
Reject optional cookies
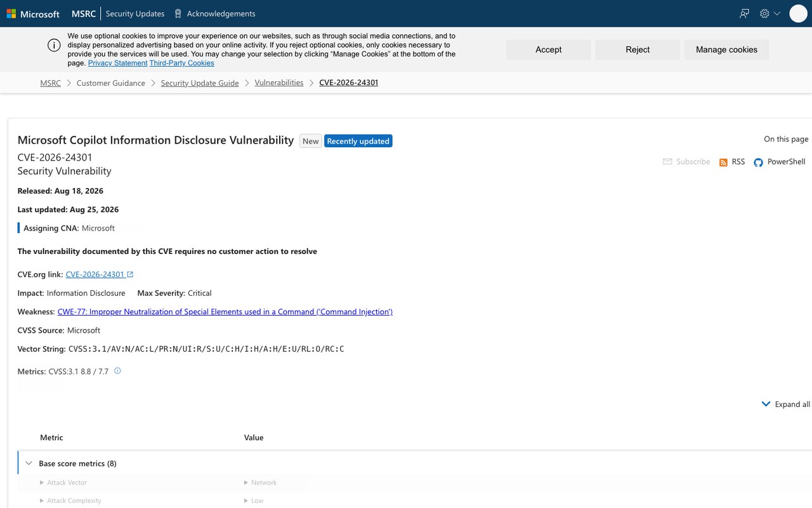pyautogui.click(x=638, y=50)
